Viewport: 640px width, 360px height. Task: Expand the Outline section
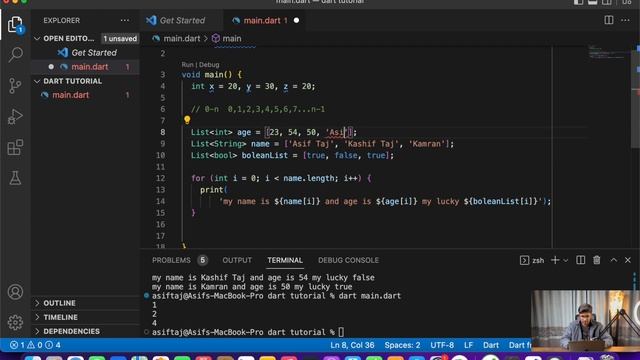click(x=37, y=303)
